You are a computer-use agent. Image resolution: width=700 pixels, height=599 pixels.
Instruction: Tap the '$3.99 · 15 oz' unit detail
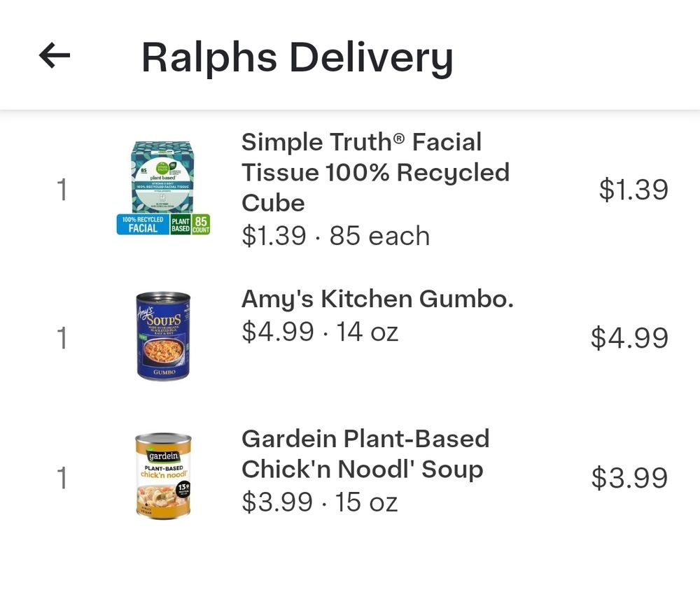click(x=320, y=502)
